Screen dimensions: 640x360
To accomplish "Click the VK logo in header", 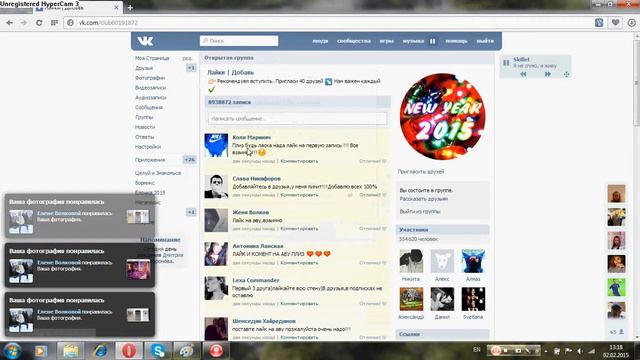I will (x=145, y=41).
